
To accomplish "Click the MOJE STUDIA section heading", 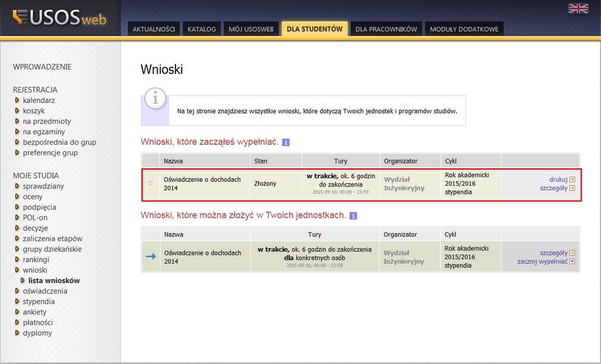I will 36,176.
